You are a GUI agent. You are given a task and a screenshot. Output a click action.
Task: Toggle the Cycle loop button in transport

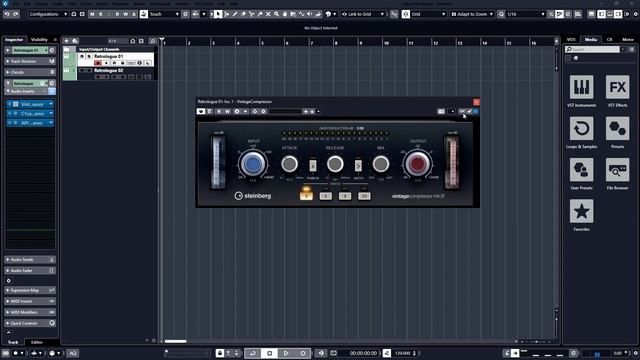(253, 353)
